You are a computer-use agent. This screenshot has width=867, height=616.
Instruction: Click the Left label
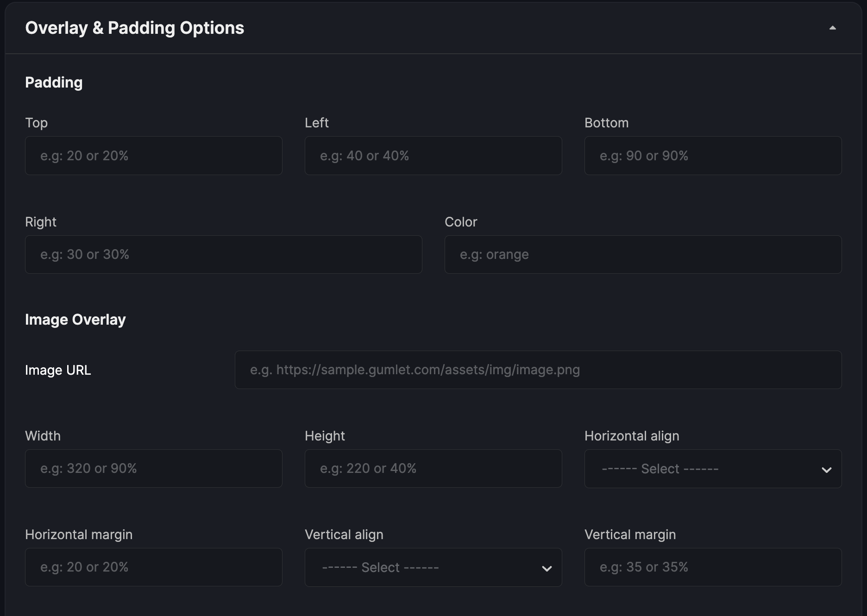[x=317, y=123]
